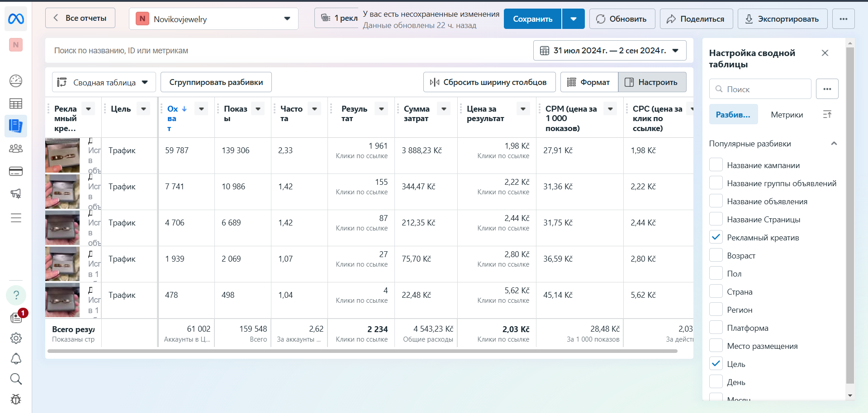Check Название кампании breakdown
868x413 pixels.
coord(716,164)
